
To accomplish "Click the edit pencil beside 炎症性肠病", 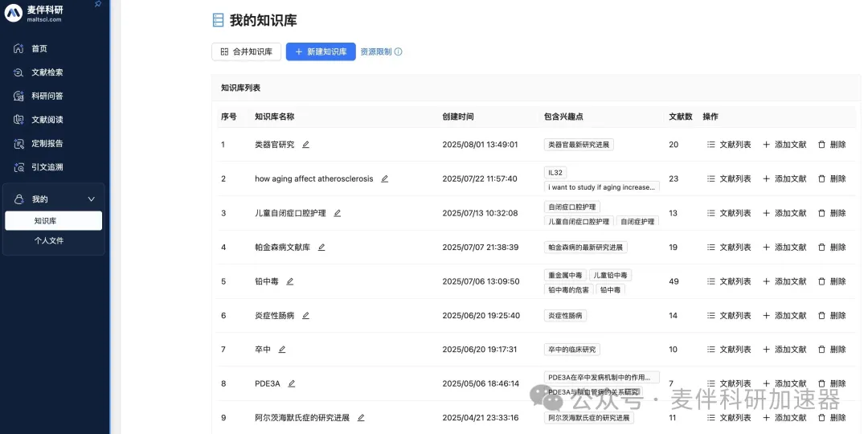I will point(305,316).
